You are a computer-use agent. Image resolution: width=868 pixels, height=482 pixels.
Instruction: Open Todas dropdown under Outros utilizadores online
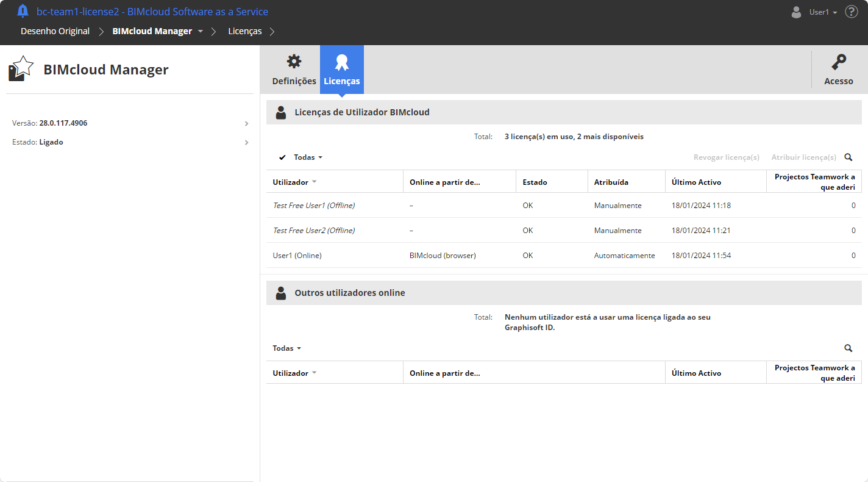[x=286, y=348]
